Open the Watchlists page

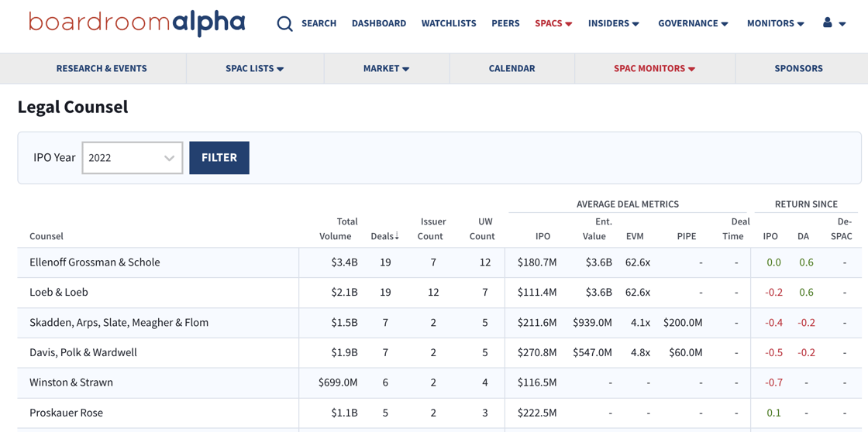click(449, 23)
